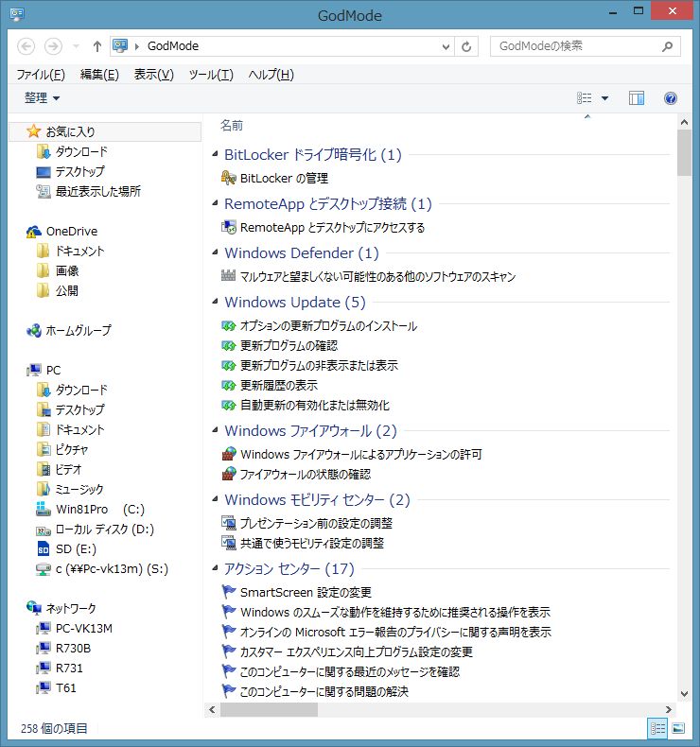The width and height of the screenshot is (700, 747).
Task: Open the ツール(T) menu
Action: 210,75
